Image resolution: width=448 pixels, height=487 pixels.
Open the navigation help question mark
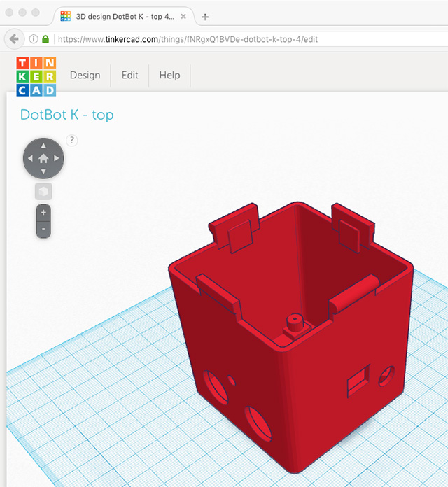click(x=71, y=140)
